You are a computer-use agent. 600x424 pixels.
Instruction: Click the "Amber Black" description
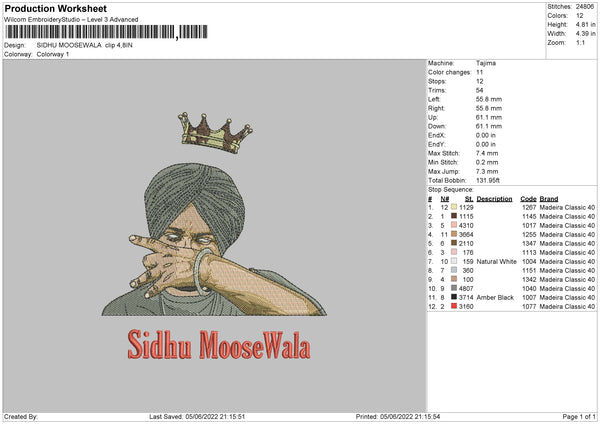[495, 297]
